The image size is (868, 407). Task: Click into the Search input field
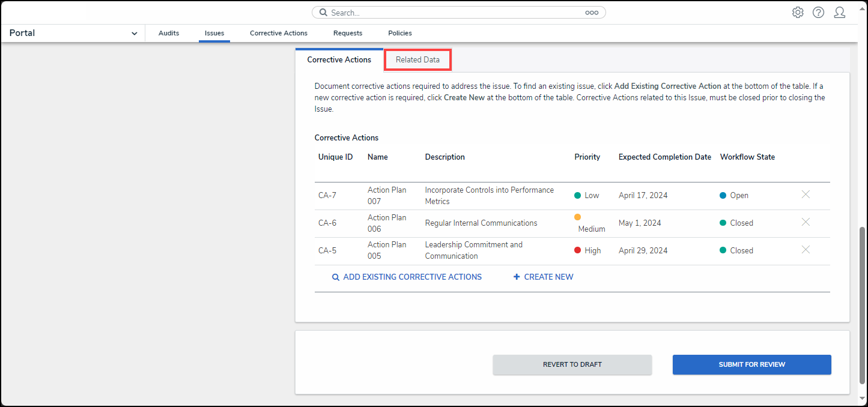pos(457,13)
